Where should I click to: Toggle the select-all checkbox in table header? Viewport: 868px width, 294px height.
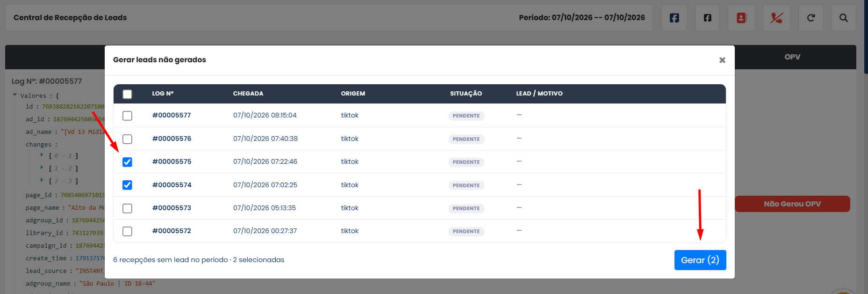[x=127, y=94]
